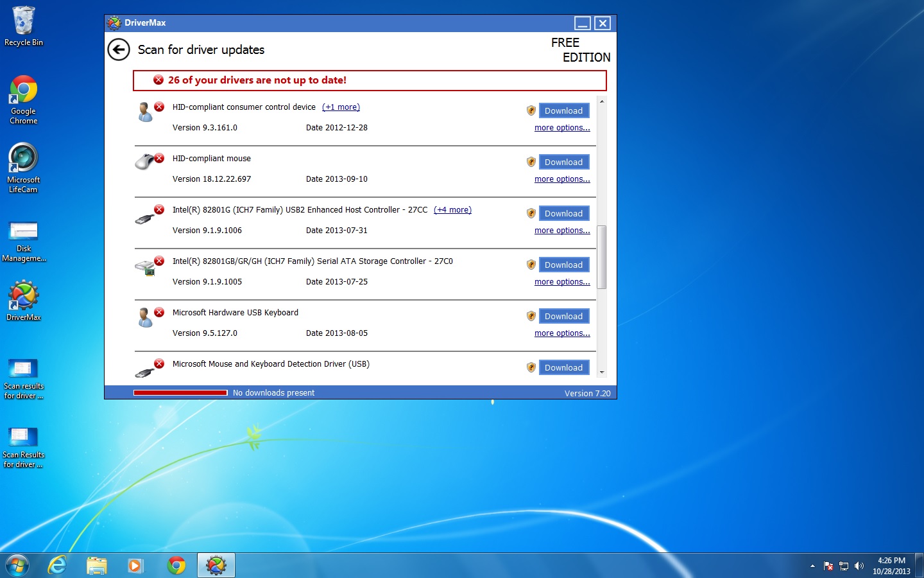
Task: Click the DriverMax logo in the title bar
Action: click(x=114, y=23)
